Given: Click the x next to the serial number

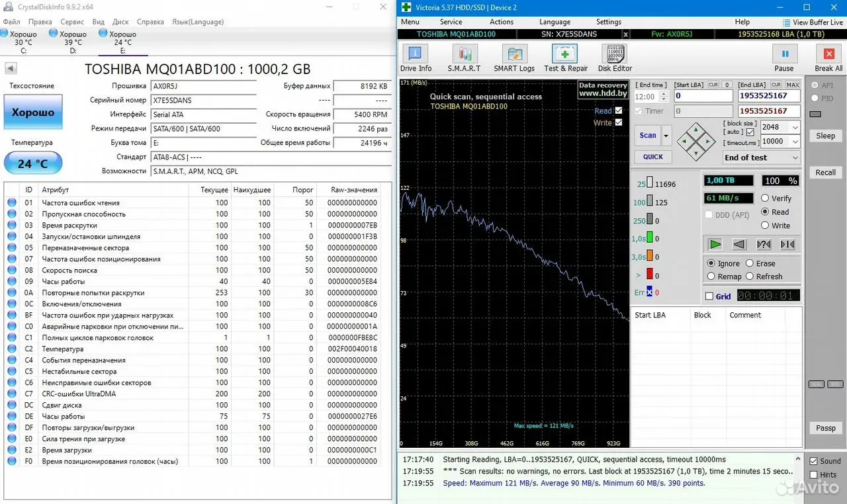Looking at the screenshot, I should click(x=626, y=34).
